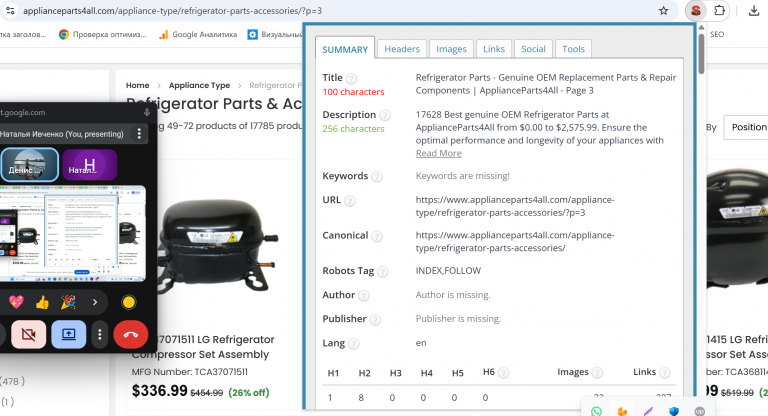Switch to the Images tab
Image resolution: width=768 pixels, height=416 pixels.
[x=451, y=49]
